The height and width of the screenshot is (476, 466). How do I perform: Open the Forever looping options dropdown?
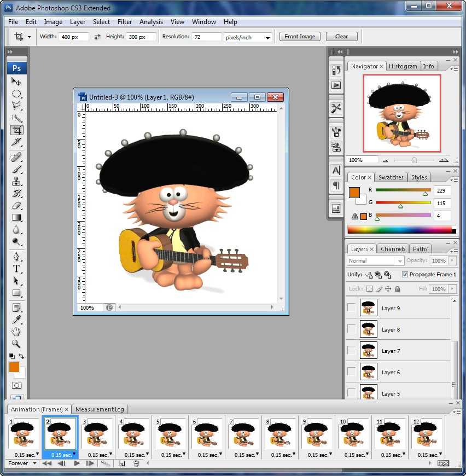(x=35, y=463)
